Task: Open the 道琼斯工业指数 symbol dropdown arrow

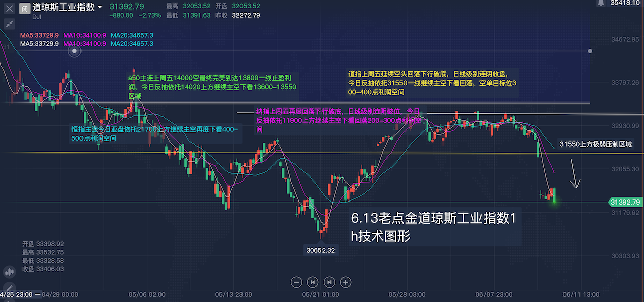Action: [x=100, y=7]
